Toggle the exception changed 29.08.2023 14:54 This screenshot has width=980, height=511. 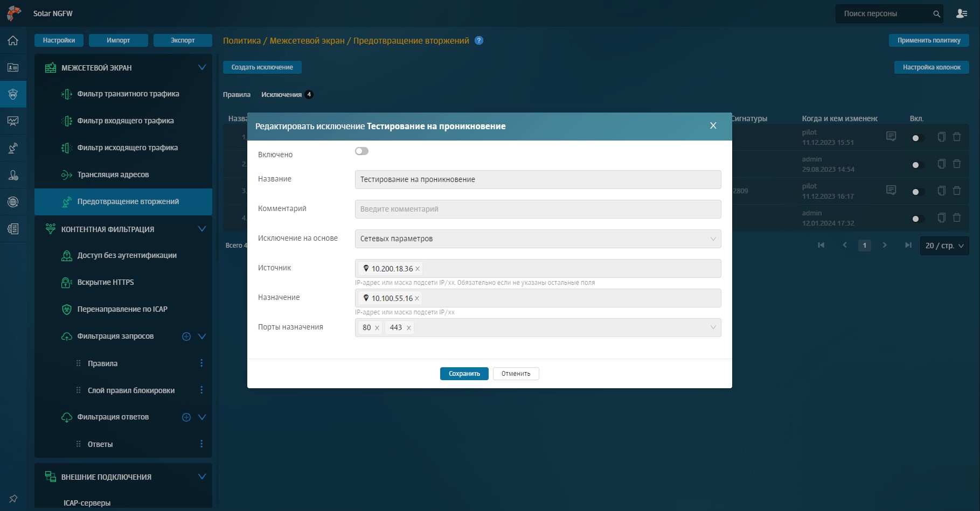pos(918,165)
